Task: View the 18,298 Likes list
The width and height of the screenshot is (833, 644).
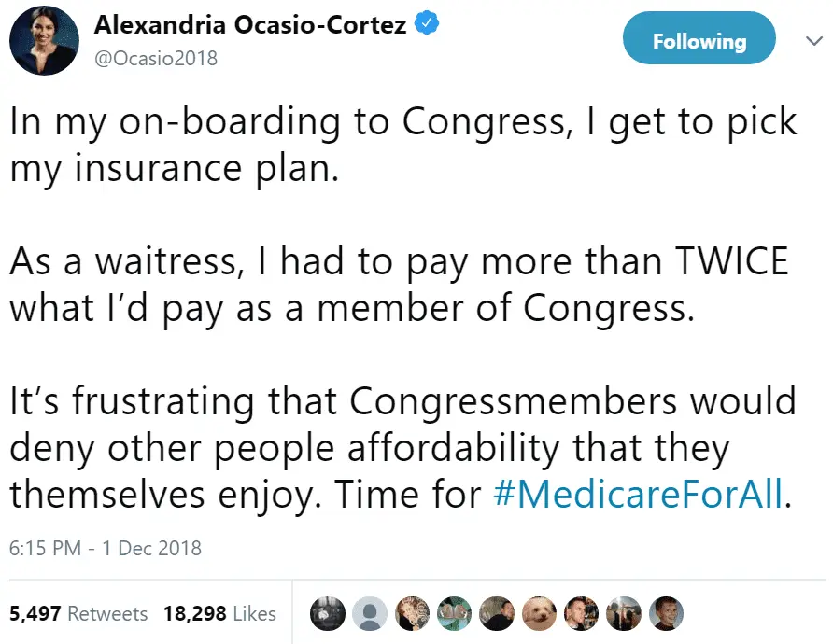Action: click(219, 613)
